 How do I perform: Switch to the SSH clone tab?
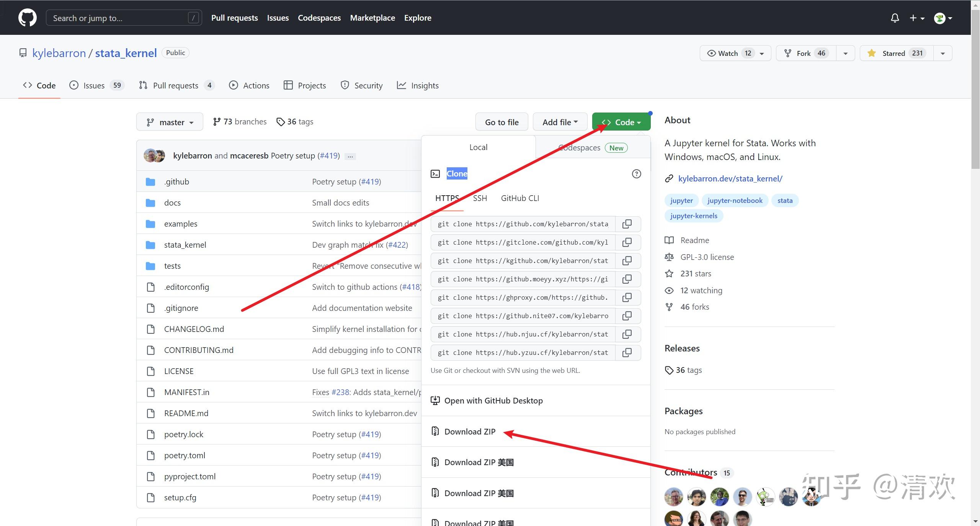(x=480, y=198)
